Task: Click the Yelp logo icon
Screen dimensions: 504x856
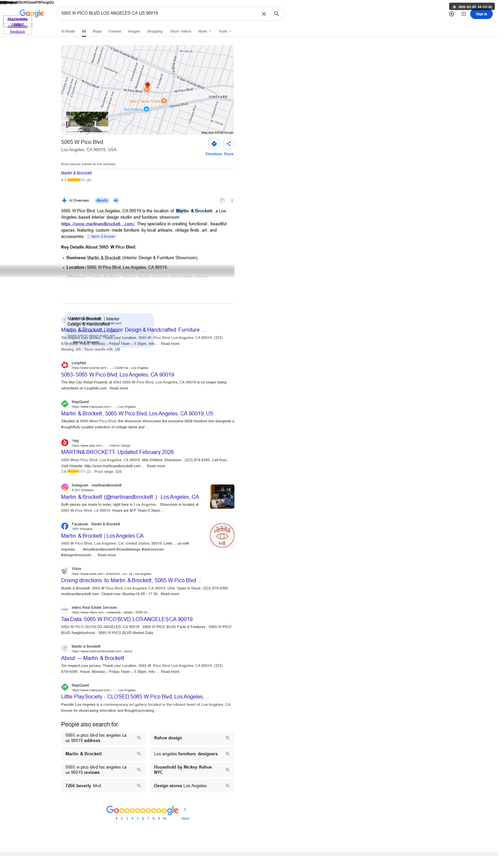Action: point(65,447)
